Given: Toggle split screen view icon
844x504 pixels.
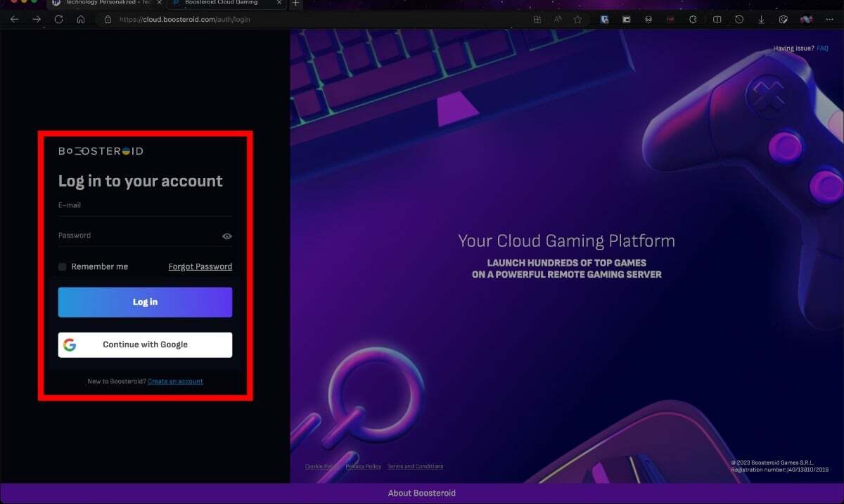Looking at the screenshot, I should pos(717,20).
